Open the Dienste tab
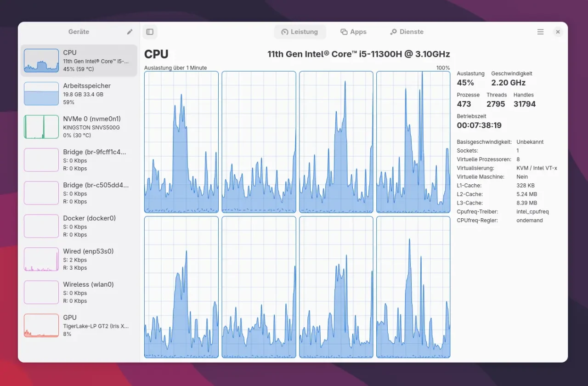The height and width of the screenshot is (386, 588). click(x=407, y=32)
